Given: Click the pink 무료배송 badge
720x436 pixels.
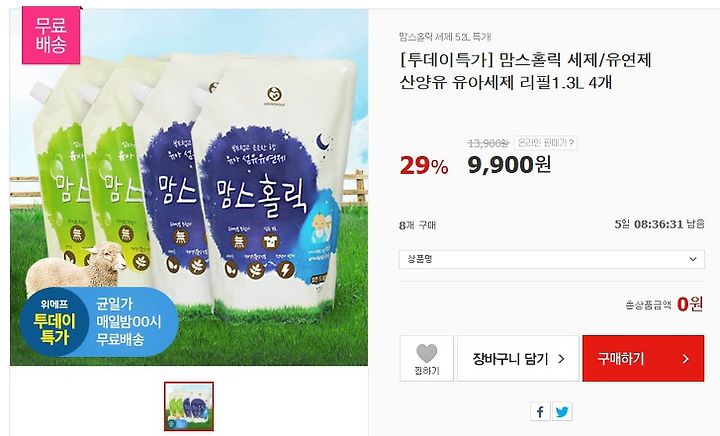Looking at the screenshot, I should (x=51, y=35).
